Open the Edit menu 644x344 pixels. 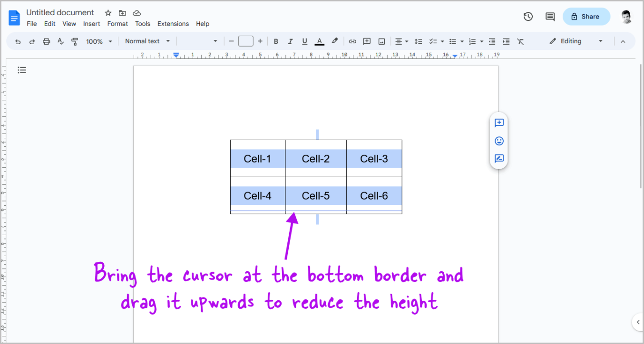pos(50,24)
